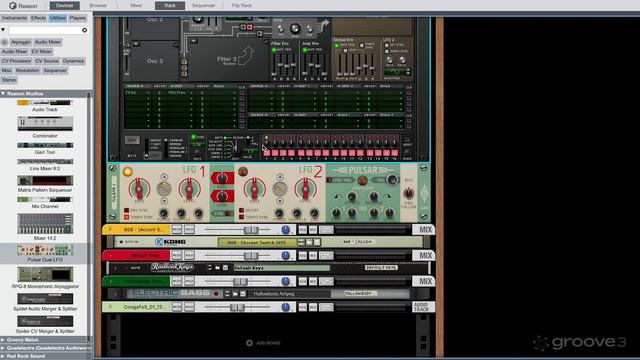Switch to the Instruments tab
The image size is (640, 360).
pos(14,18)
